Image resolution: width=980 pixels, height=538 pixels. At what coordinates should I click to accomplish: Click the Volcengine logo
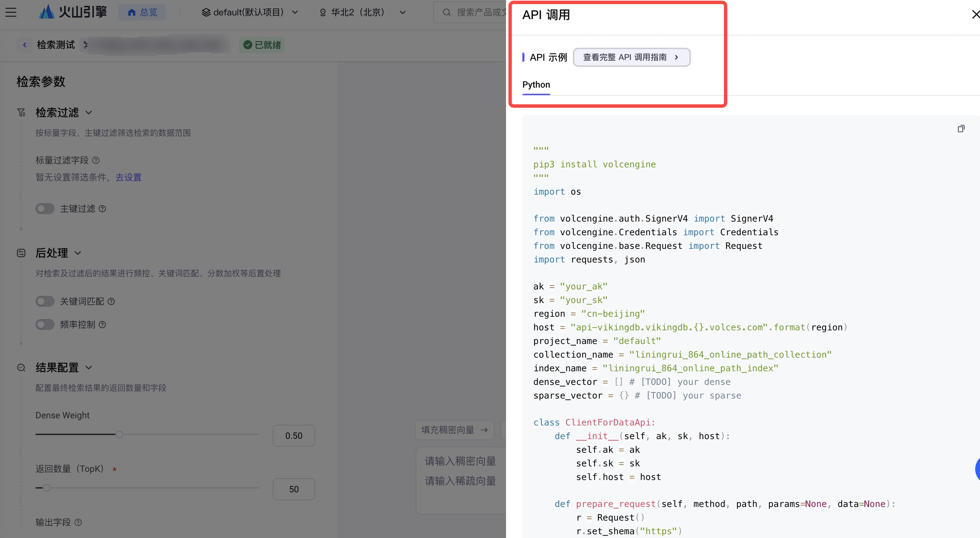(73, 12)
